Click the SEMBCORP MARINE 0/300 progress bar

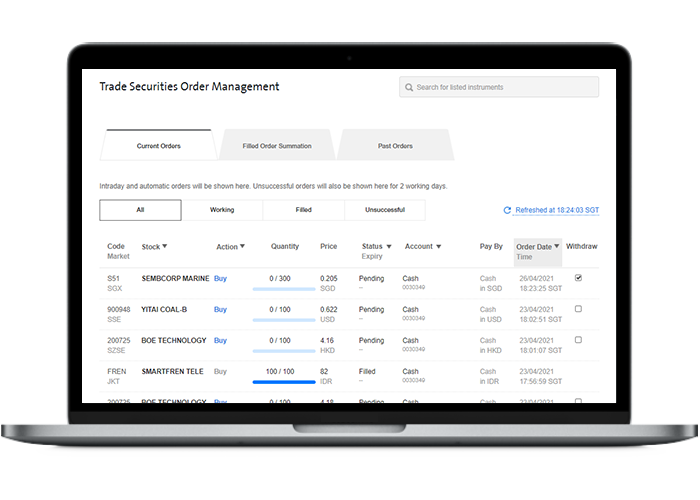[x=284, y=289]
